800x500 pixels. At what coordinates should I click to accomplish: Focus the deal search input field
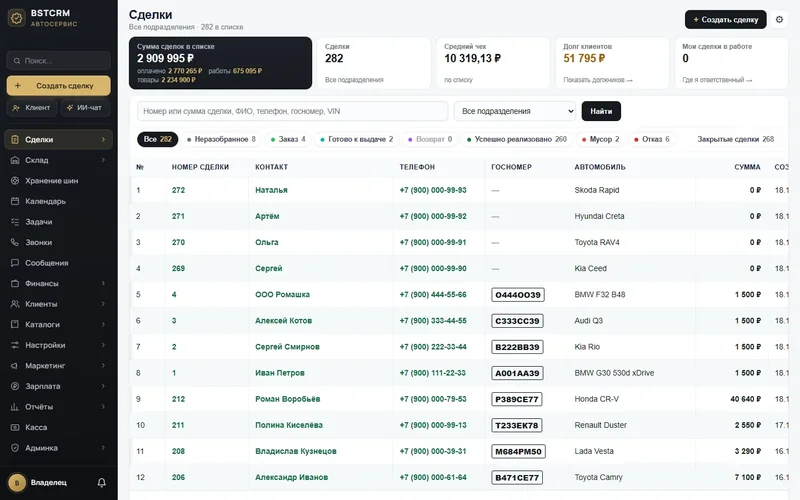[292, 111]
